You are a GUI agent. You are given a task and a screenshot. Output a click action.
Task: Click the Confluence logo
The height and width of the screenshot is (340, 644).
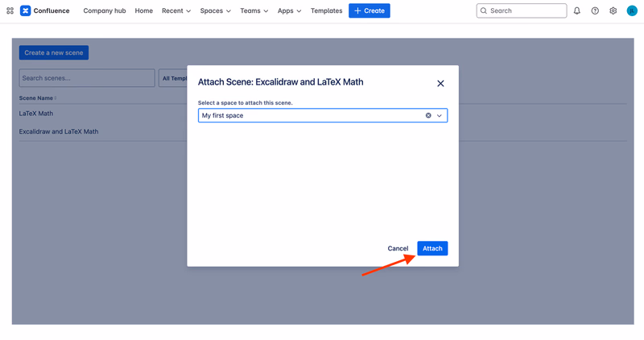click(45, 10)
